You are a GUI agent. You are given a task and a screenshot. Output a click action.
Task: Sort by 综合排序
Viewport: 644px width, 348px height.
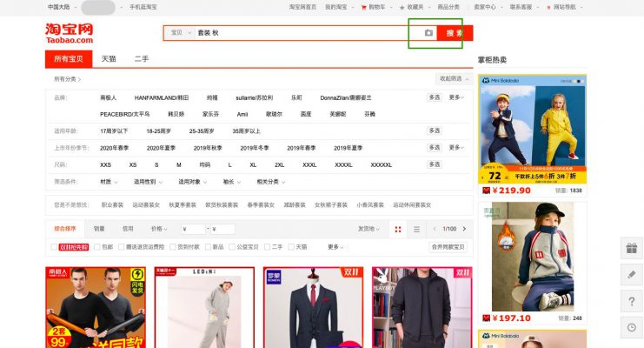[65, 229]
